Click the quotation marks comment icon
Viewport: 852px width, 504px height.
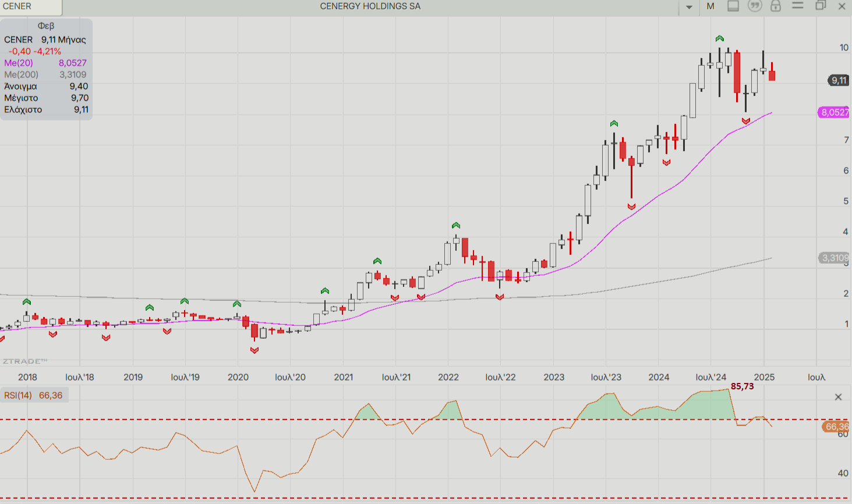coord(755,6)
